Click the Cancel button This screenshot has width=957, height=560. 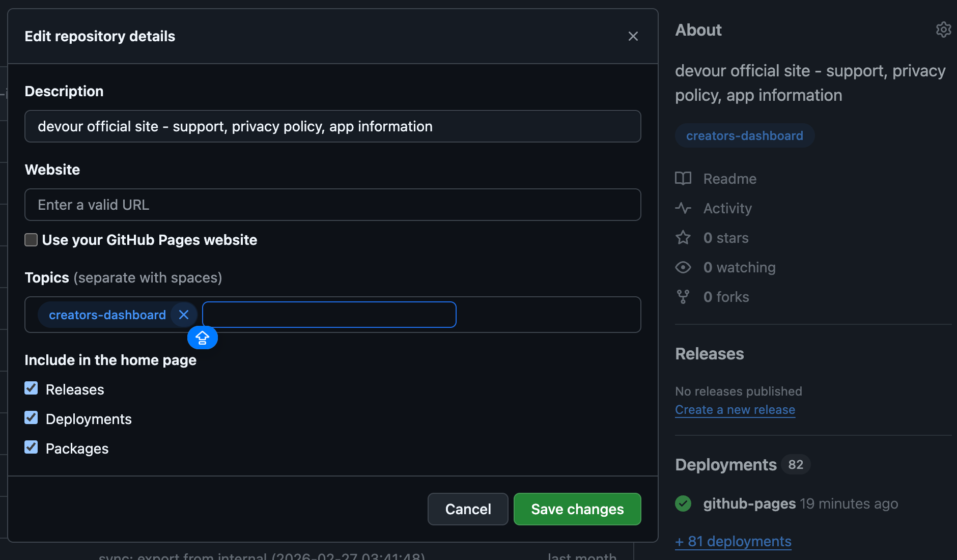click(x=468, y=509)
